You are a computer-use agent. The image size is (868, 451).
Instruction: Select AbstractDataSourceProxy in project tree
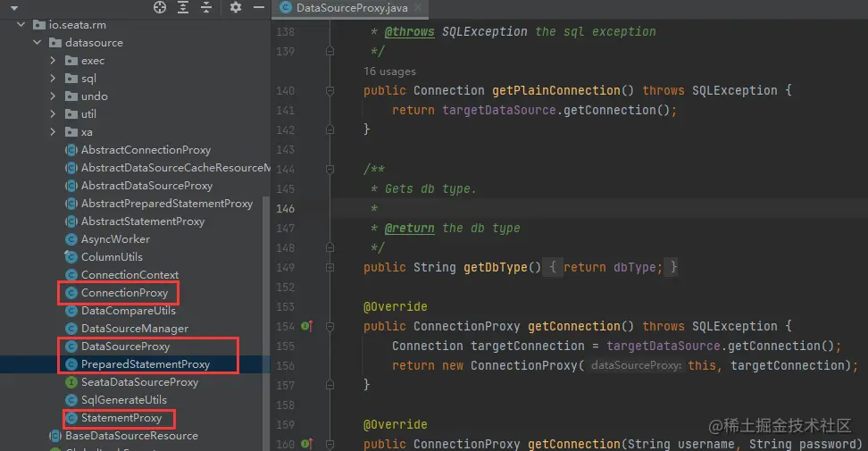[146, 186]
